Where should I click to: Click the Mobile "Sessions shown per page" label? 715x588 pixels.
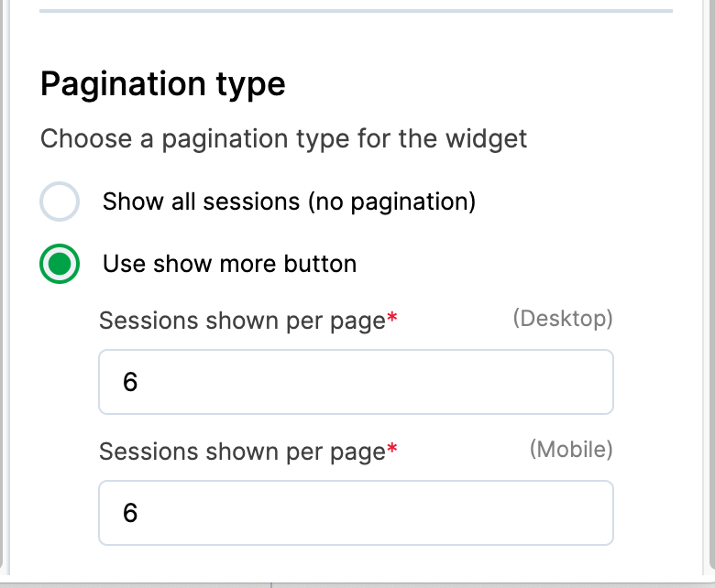[242, 452]
